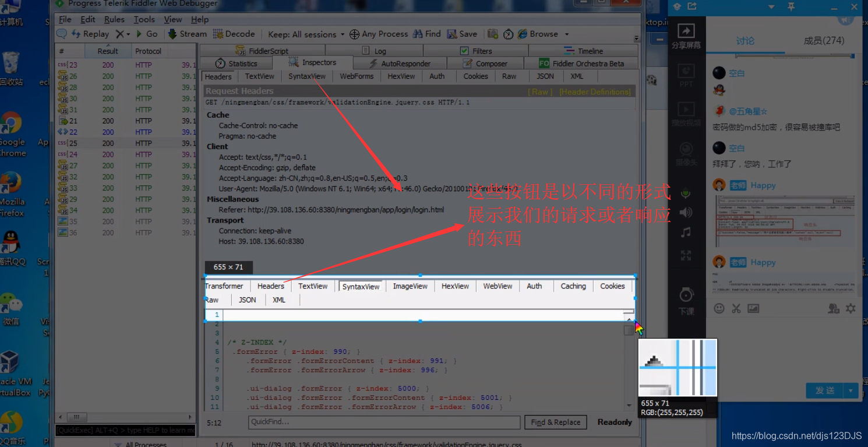Viewport: 868px width, 447px height.
Task: Expand the Browse dropdown arrow
Action: [566, 34]
